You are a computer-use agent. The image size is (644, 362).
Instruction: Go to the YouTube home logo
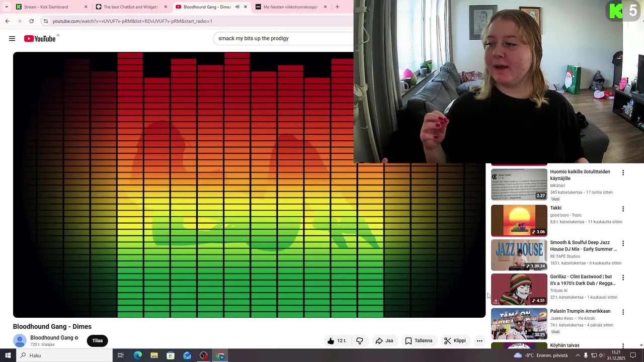click(40, 39)
